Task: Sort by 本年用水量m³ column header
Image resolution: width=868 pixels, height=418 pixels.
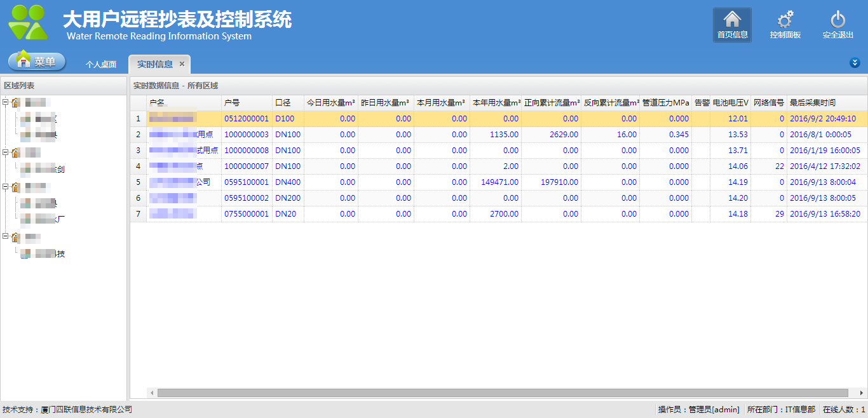Action: (496, 103)
